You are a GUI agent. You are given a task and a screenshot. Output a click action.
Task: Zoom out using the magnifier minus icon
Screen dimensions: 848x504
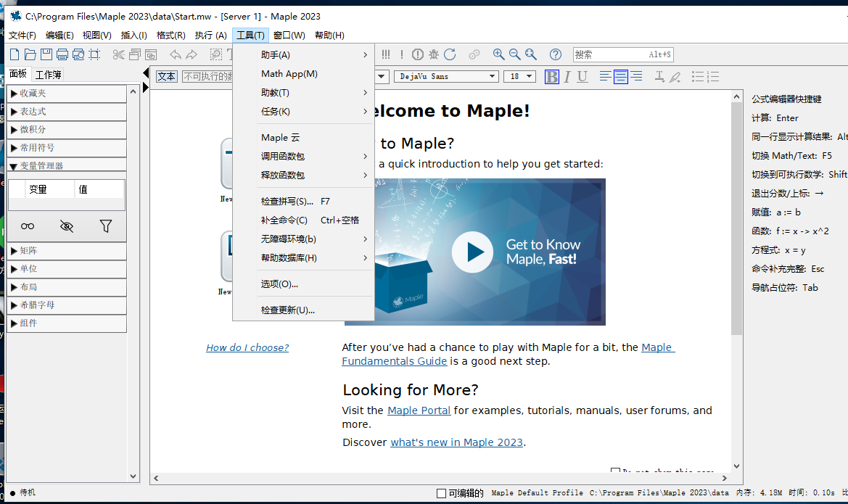coord(515,54)
